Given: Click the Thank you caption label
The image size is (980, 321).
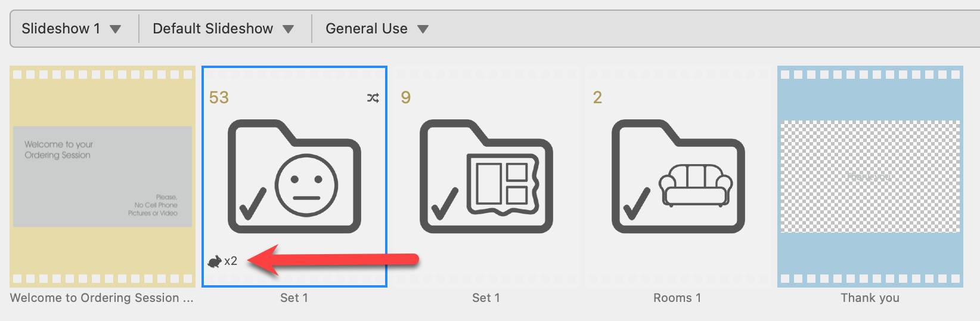Looking at the screenshot, I should [x=870, y=298].
